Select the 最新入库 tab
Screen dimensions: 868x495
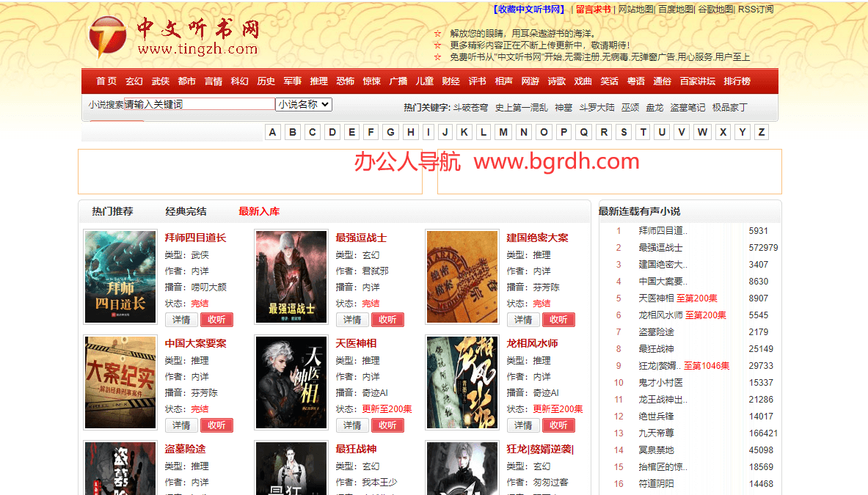(259, 211)
